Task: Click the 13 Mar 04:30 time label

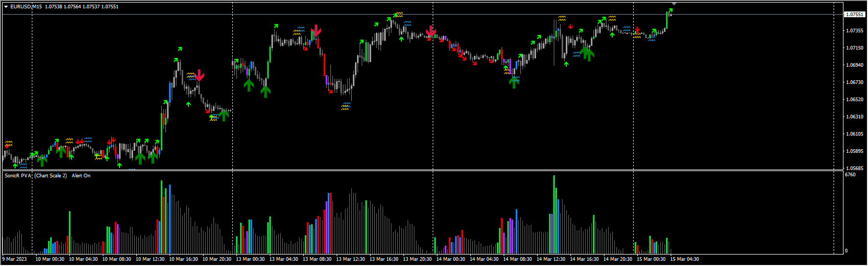Action: 284,259
